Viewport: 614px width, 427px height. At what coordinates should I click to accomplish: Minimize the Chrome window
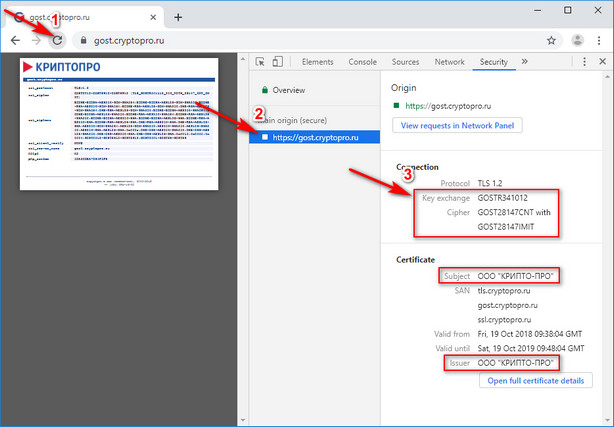[538, 11]
